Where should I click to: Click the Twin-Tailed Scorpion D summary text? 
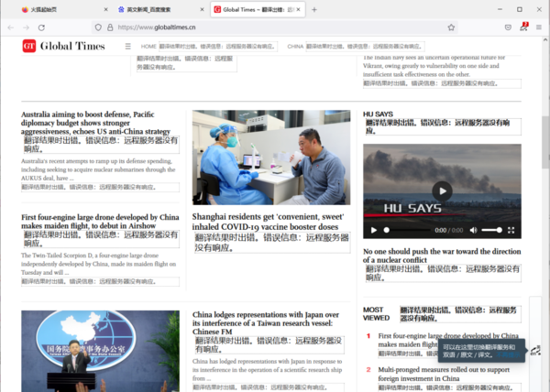point(99,264)
